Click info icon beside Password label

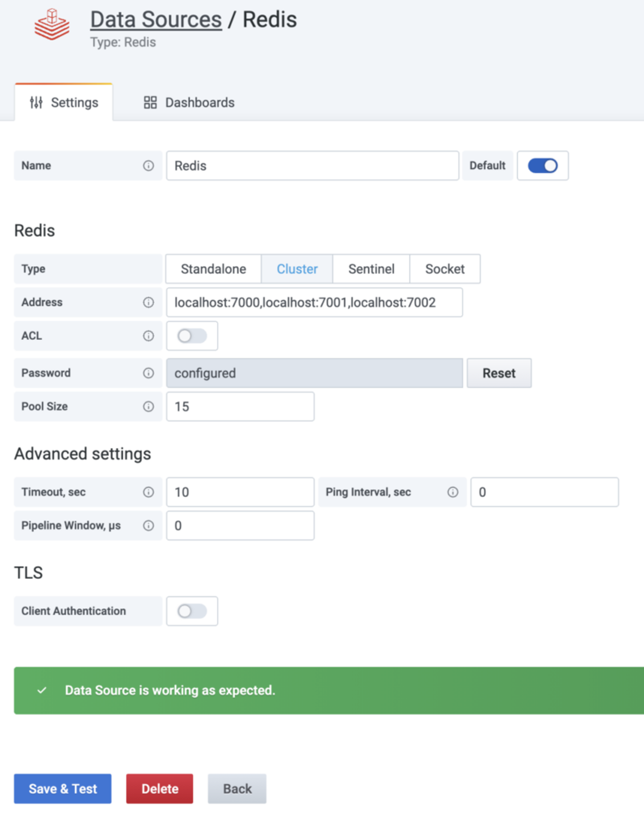point(149,373)
